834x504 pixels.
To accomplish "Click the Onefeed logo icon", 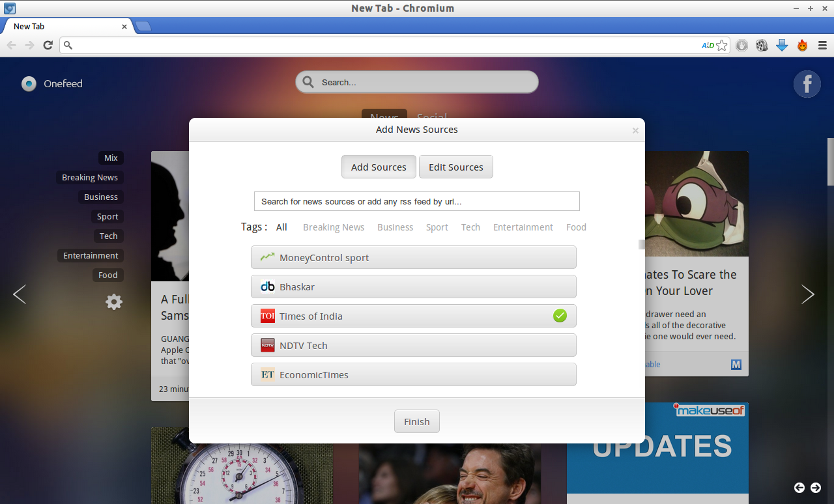I will (29, 83).
